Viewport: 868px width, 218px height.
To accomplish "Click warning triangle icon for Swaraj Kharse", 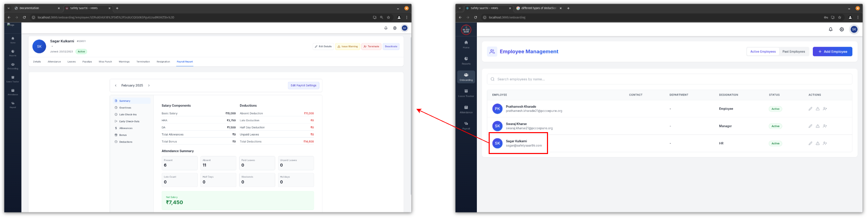I will (x=817, y=126).
